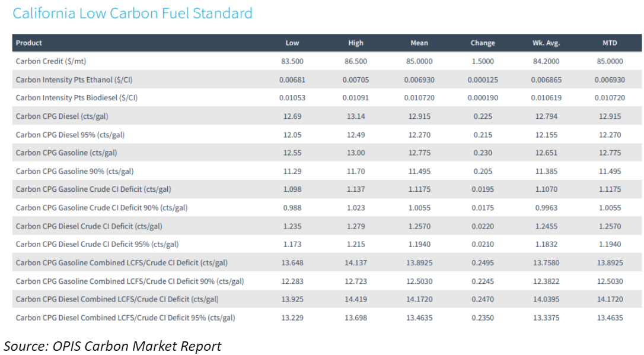
Task: Select Carbon Credit high value 86.500
Action: pyautogui.click(x=356, y=61)
